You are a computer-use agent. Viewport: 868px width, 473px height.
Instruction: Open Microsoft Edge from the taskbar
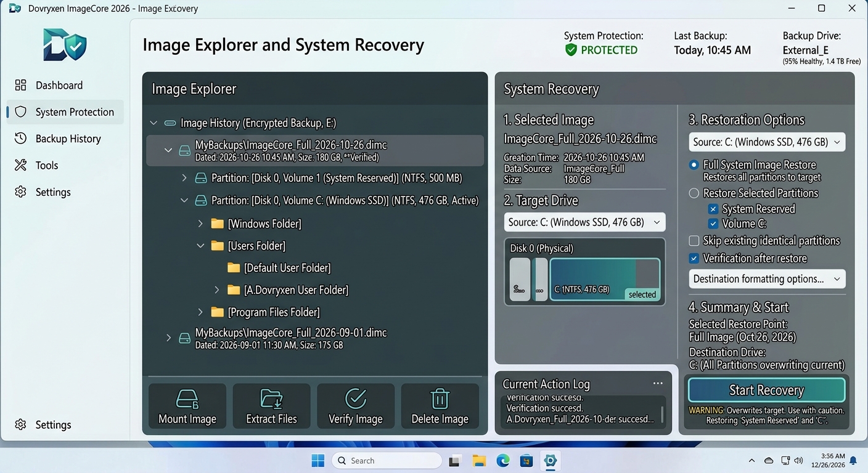503,461
